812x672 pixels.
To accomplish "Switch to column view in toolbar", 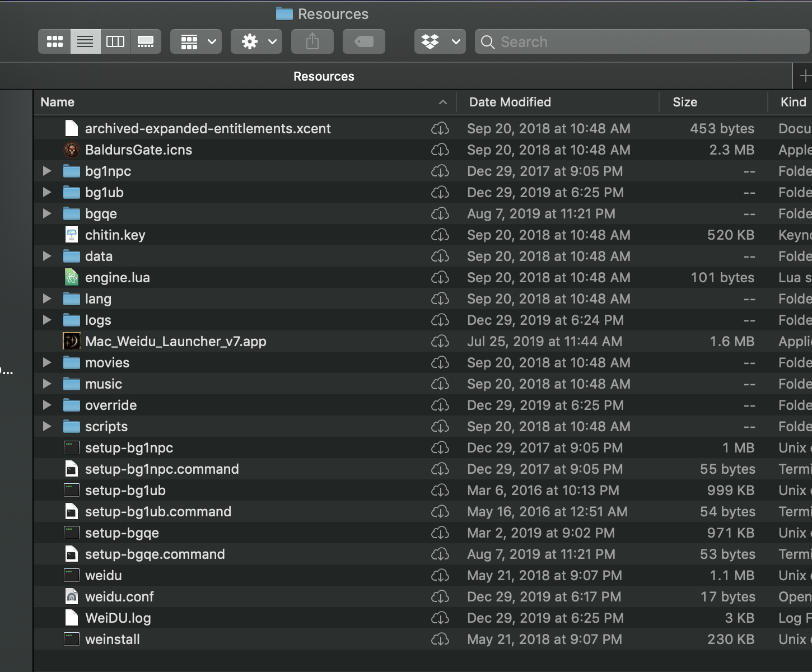I will [115, 41].
